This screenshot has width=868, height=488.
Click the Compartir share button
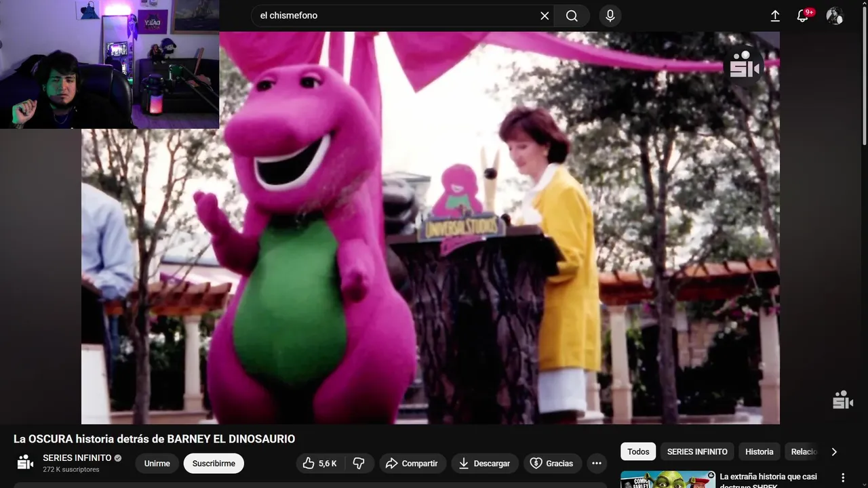(x=412, y=464)
